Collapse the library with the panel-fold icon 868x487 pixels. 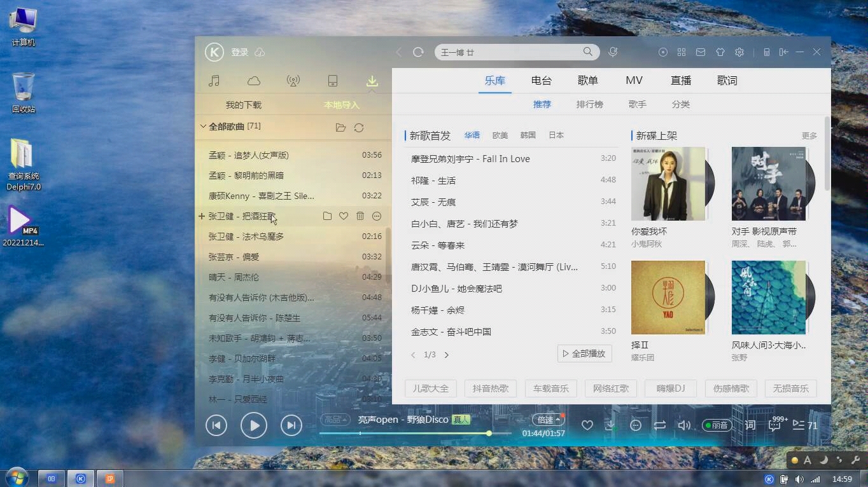tap(784, 52)
